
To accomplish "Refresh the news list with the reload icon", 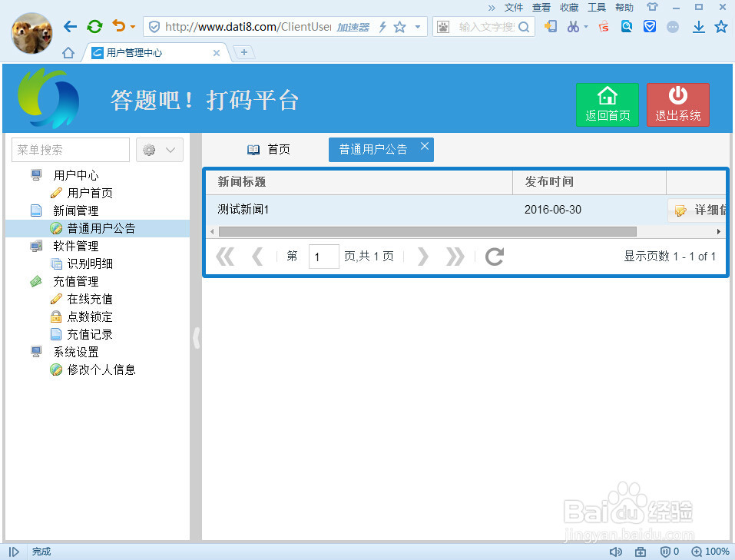I will point(494,257).
